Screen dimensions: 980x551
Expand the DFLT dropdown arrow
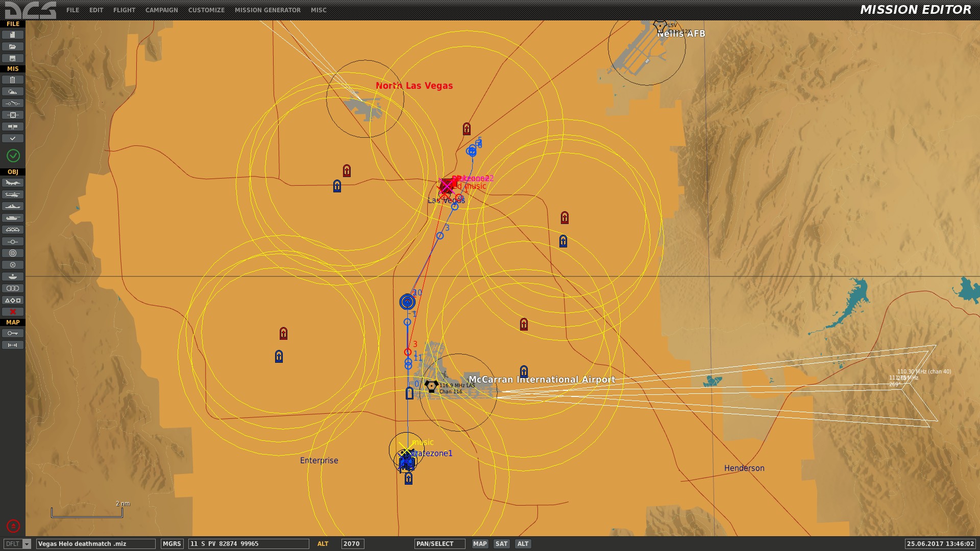pyautogui.click(x=27, y=544)
